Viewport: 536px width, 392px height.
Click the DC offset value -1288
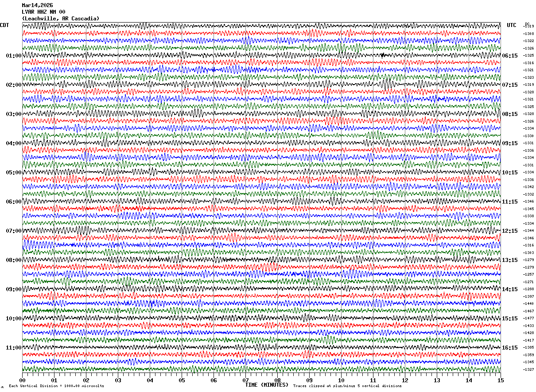528,289
